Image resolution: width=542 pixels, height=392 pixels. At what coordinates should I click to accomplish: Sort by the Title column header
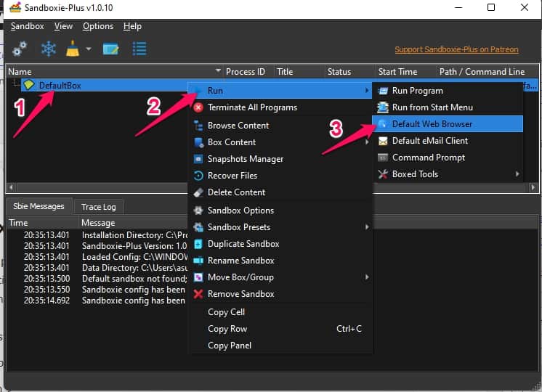299,71
